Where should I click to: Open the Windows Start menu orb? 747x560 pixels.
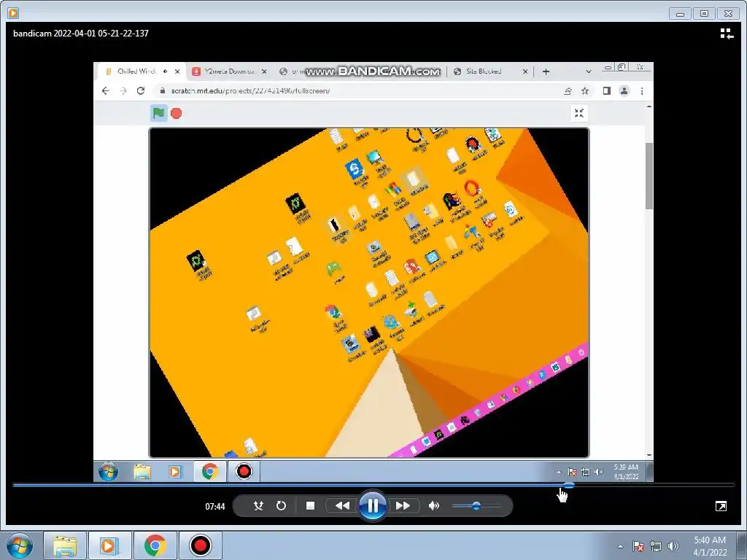[20, 545]
